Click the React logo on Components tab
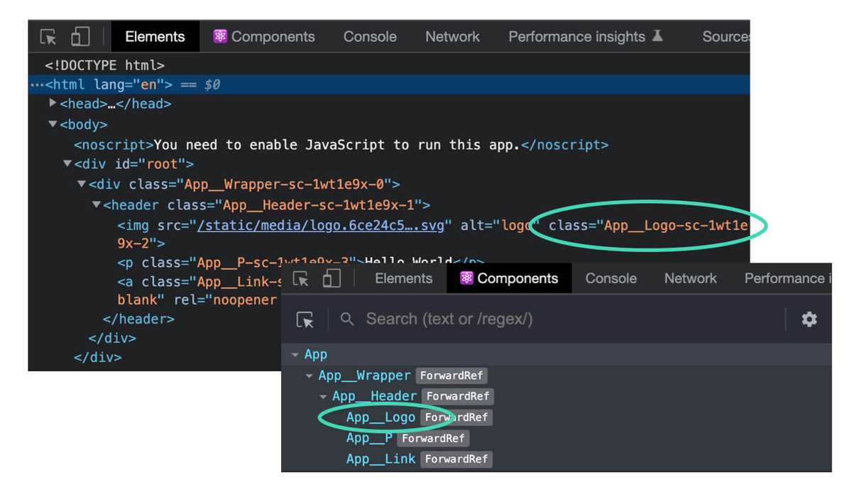Screen dimensions: 852x504 tap(467, 278)
